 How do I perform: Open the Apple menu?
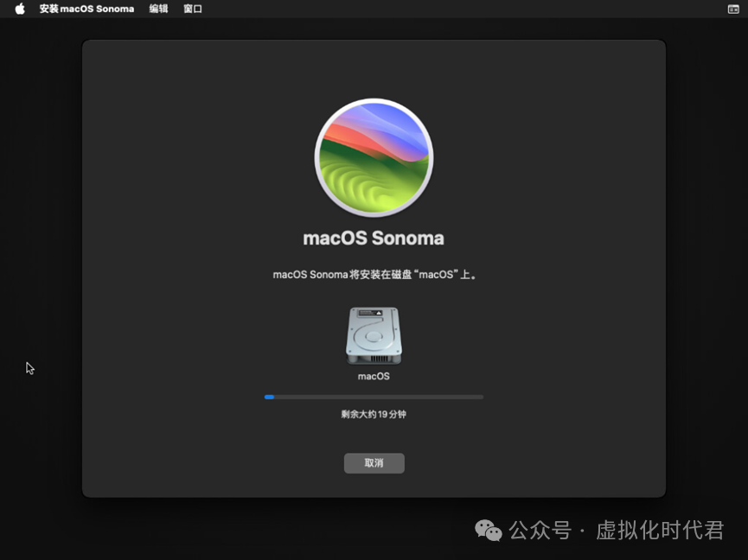pyautogui.click(x=20, y=9)
